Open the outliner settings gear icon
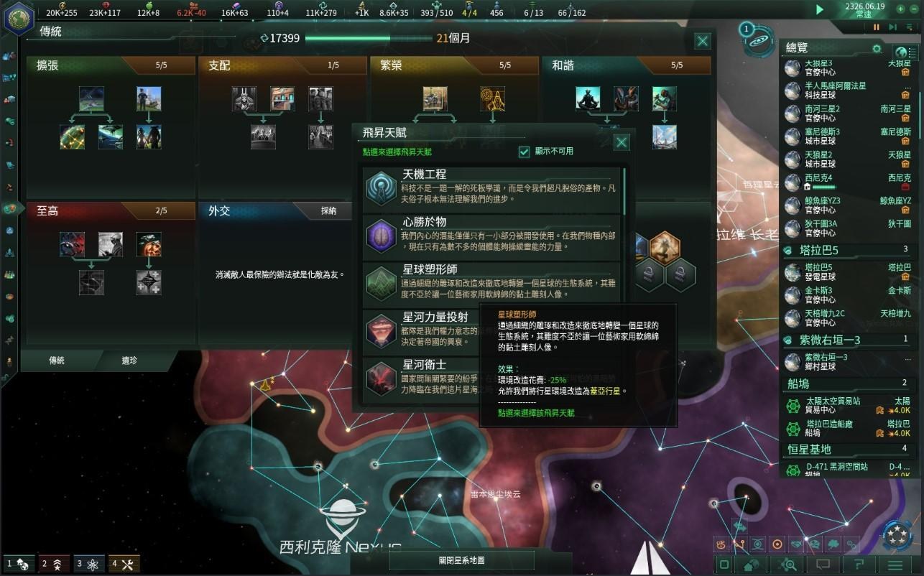This screenshot has height=576, width=924. tap(877, 49)
